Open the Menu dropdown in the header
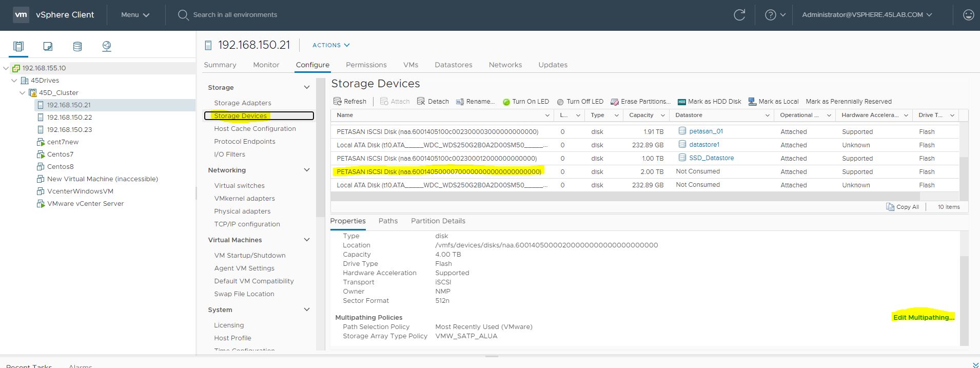Screen dimensions: 980x368 pos(135,15)
